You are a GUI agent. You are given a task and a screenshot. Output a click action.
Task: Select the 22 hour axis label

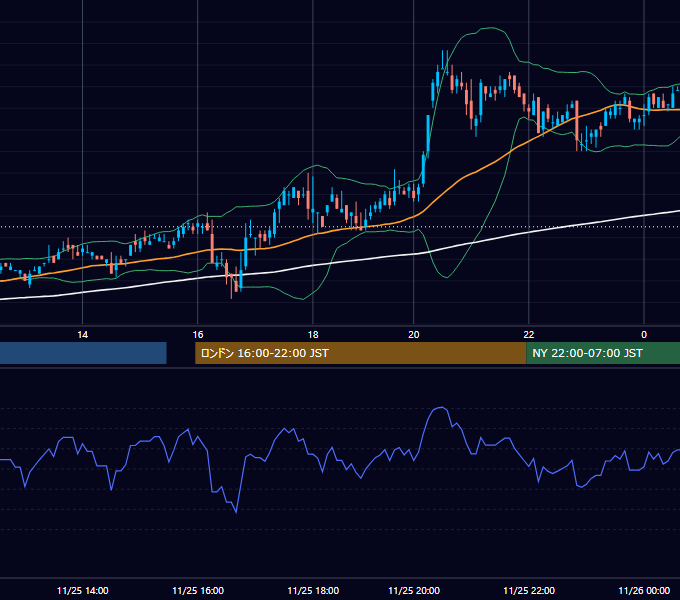click(x=529, y=334)
